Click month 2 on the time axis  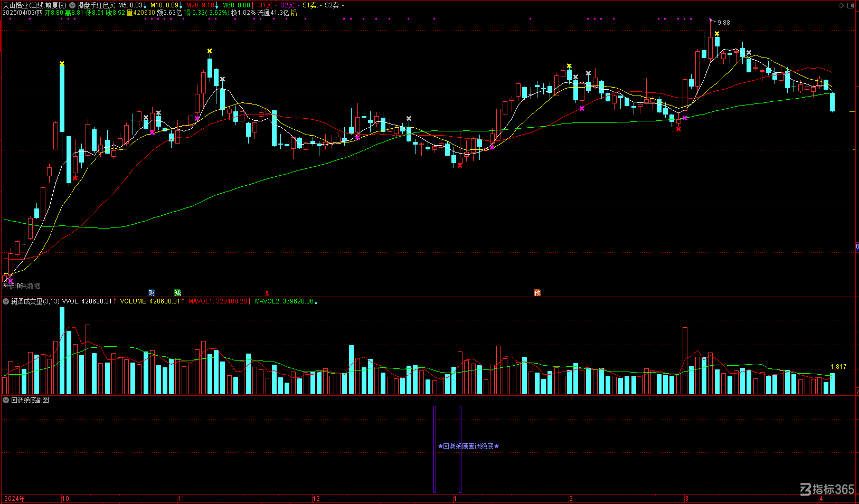[571, 499]
